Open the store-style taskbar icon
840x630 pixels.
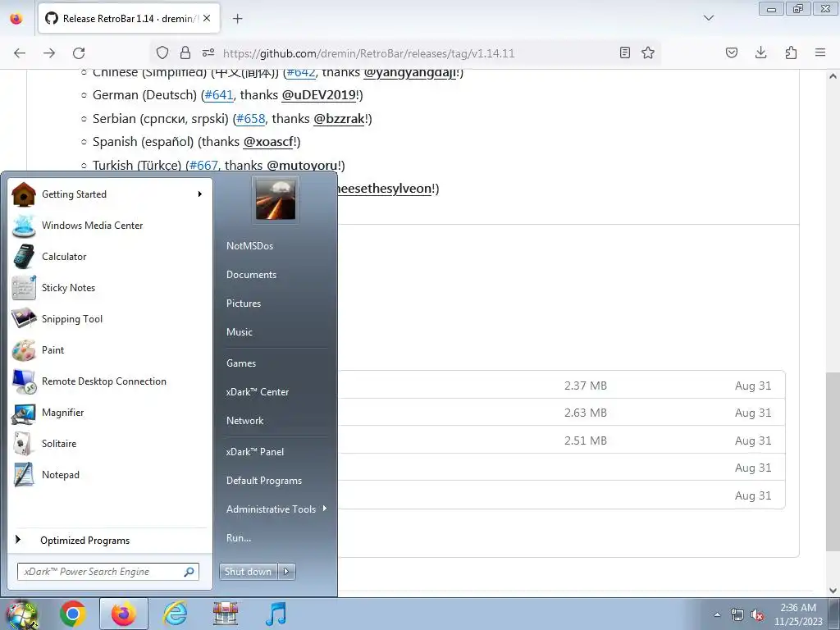tap(226, 614)
